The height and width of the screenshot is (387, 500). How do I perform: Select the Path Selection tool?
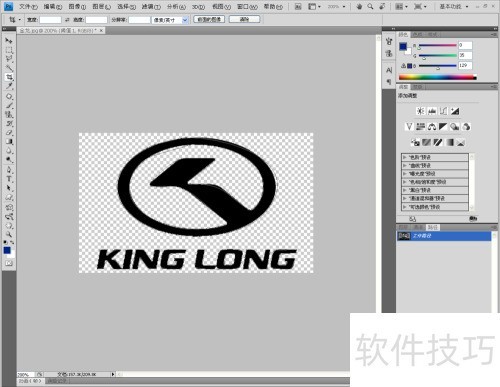coord(9,188)
